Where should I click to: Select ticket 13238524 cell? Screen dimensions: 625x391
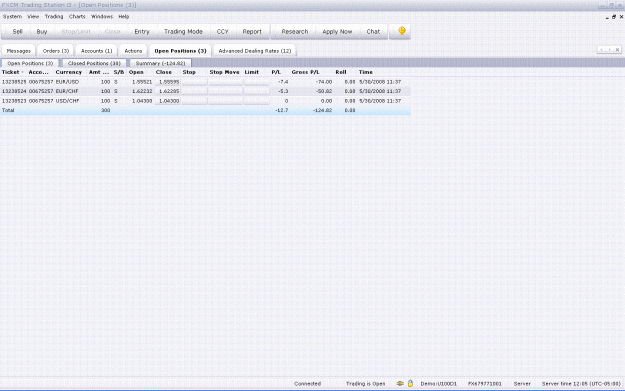pos(14,91)
